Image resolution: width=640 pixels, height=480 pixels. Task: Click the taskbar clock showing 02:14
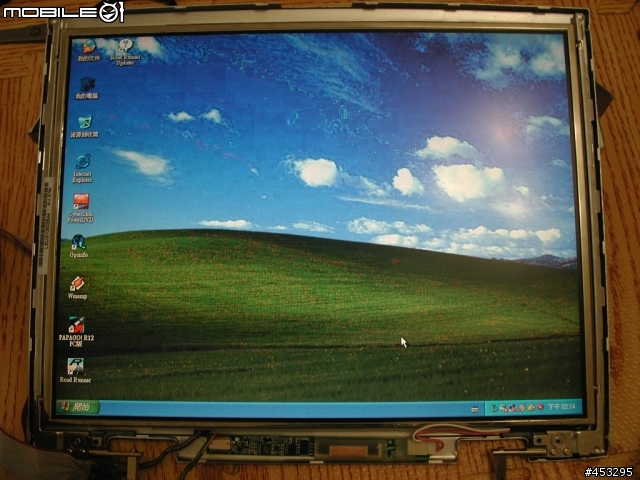tap(561, 407)
